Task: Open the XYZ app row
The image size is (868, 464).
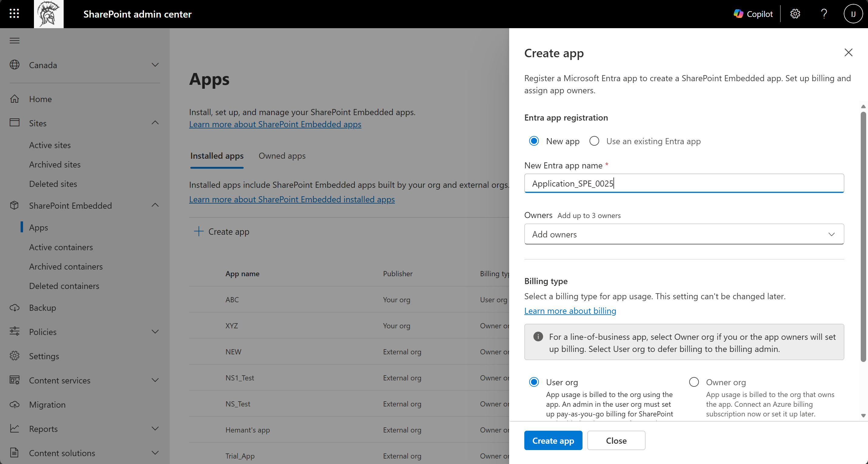Action: tap(349, 325)
